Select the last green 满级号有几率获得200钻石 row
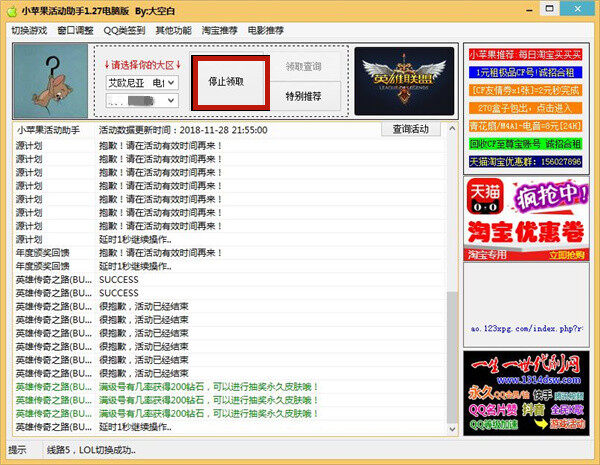The height and width of the screenshot is (465, 600). tap(230, 414)
